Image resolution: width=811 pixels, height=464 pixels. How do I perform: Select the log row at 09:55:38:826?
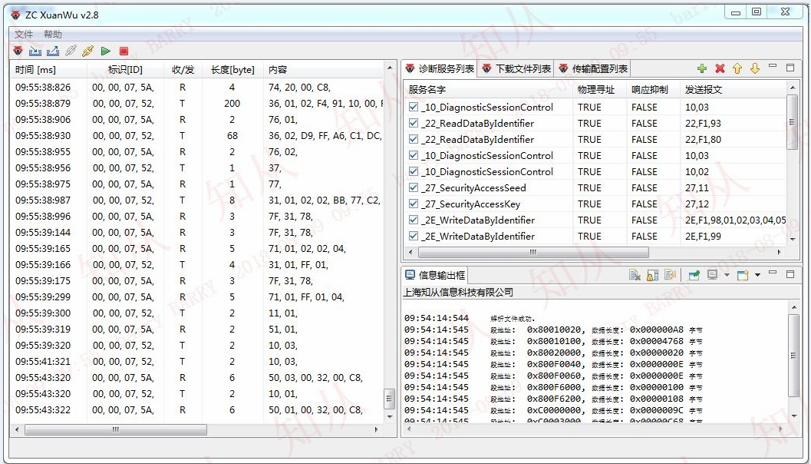(198, 87)
